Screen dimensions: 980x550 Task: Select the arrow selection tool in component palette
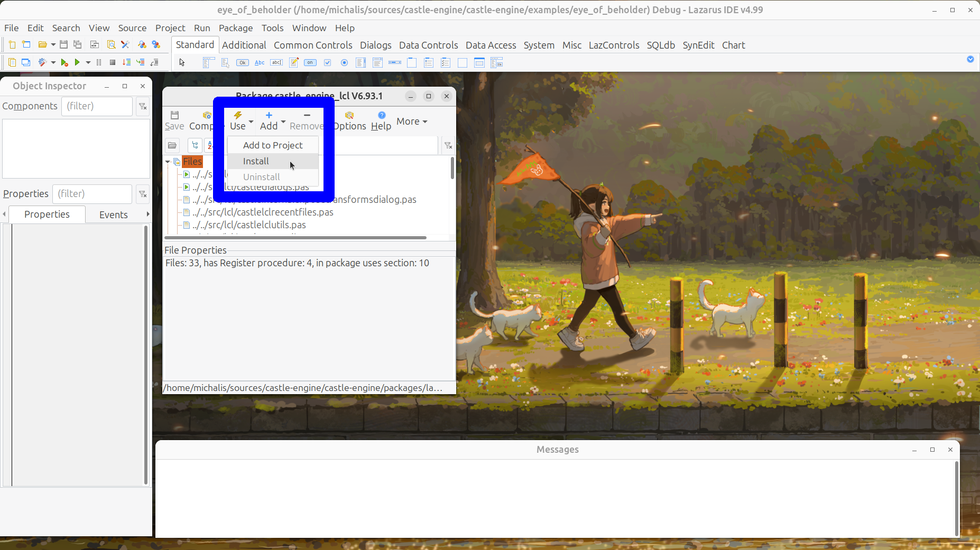[x=182, y=63]
